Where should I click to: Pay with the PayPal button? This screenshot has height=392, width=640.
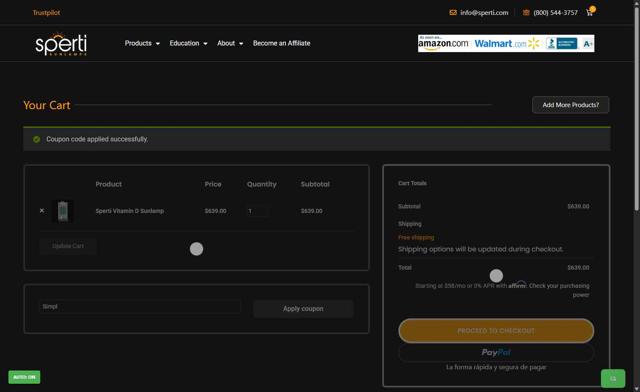click(496, 352)
